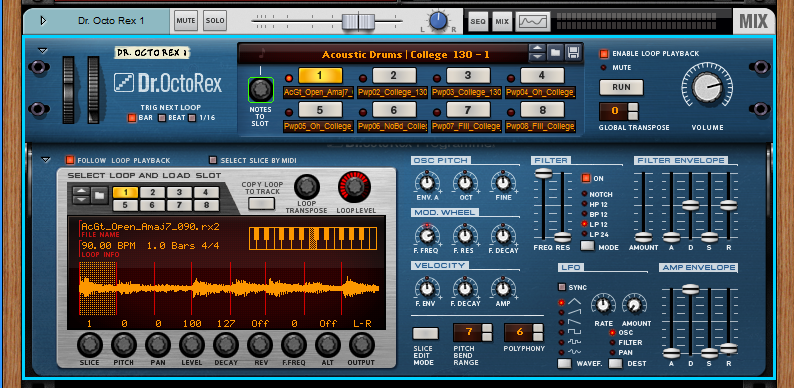Fold the Dr. Octo Rex 1 mix channel
The image size is (794, 388).
(x=43, y=21)
